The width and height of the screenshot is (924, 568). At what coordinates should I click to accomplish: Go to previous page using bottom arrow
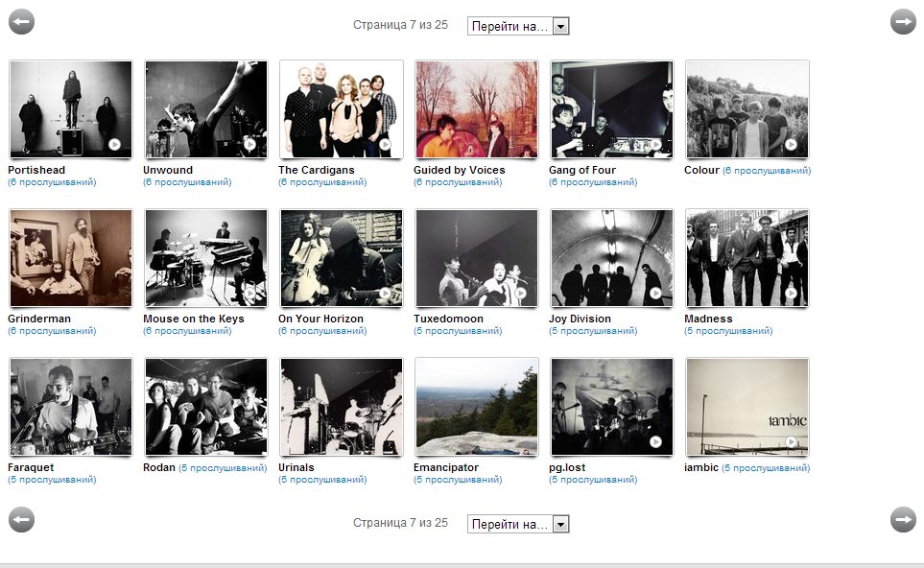(x=21, y=519)
